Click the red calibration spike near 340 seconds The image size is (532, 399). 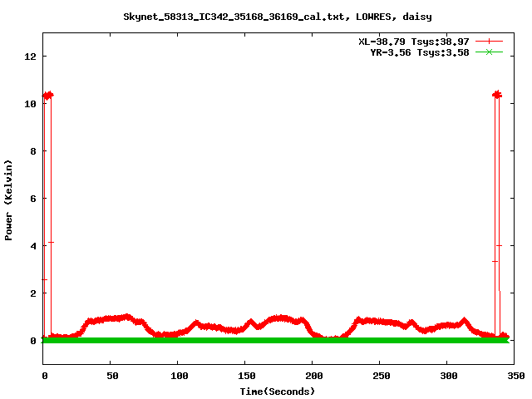pos(497,214)
